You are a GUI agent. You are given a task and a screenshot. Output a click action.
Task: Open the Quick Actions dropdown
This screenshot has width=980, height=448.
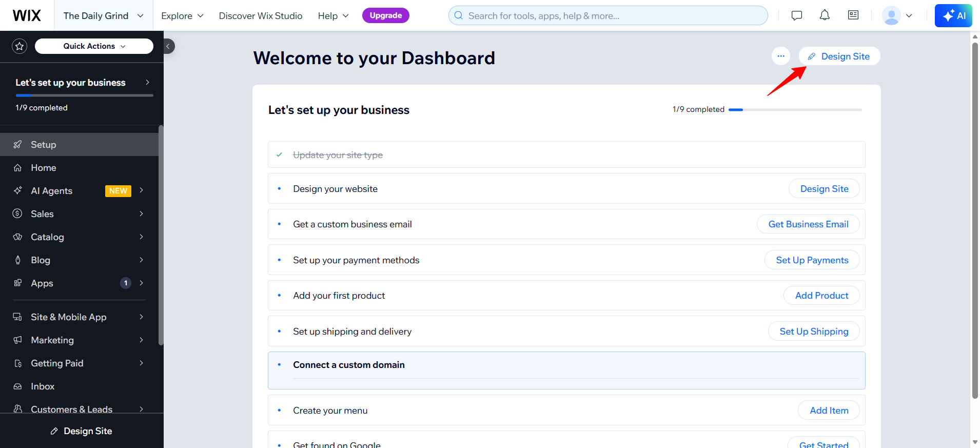[94, 46]
